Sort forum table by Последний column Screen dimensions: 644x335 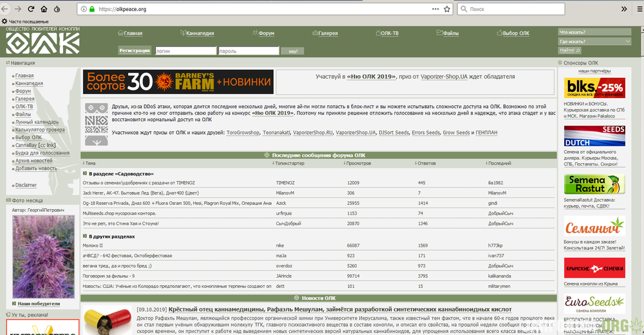(x=498, y=163)
